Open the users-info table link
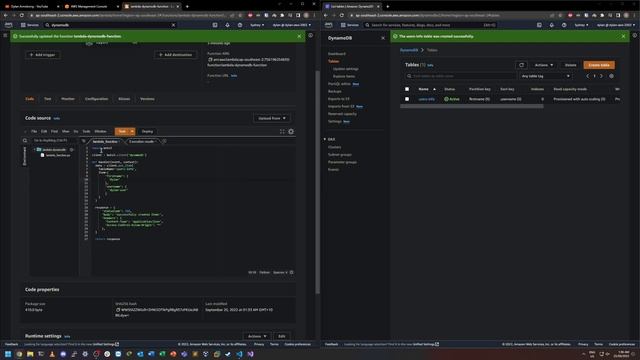 pyautogui.click(x=426, y=99)
